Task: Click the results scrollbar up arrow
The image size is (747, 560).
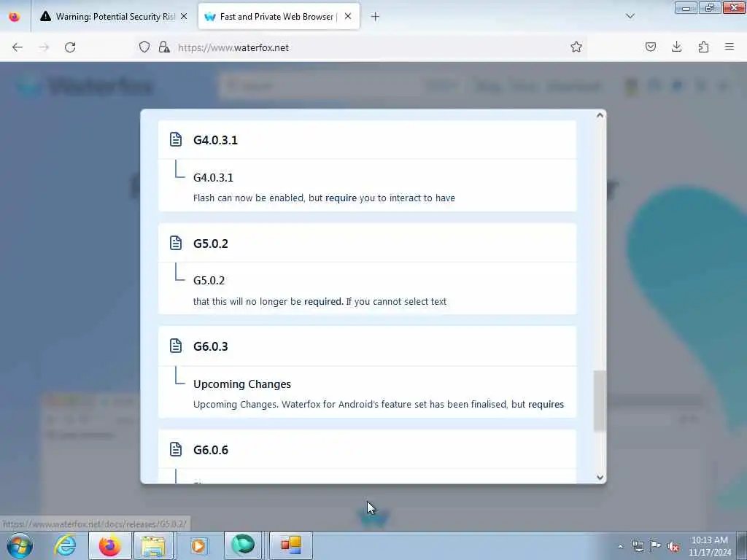Action: [x=600, y=115]
